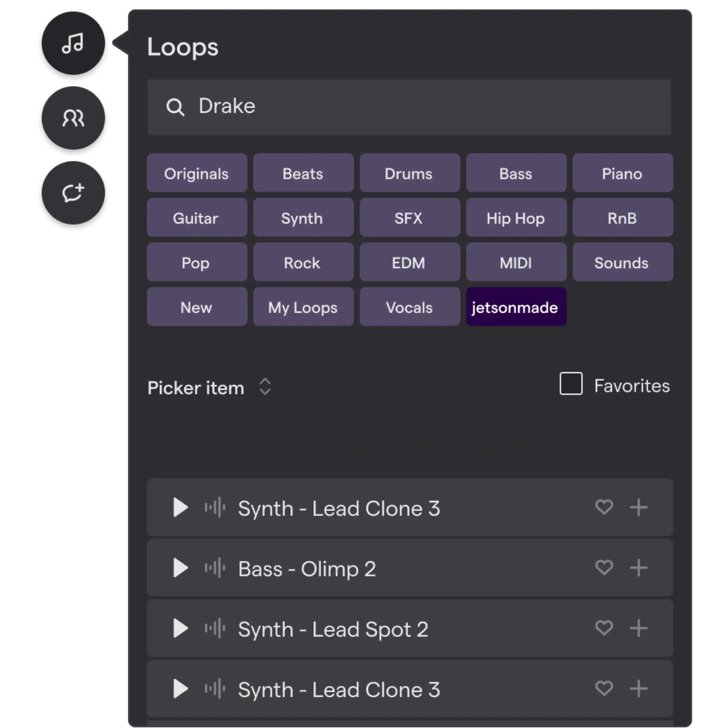Enable the Favorites checkbox
Viewport: 728px width, 728px height.
click(570, 384)
